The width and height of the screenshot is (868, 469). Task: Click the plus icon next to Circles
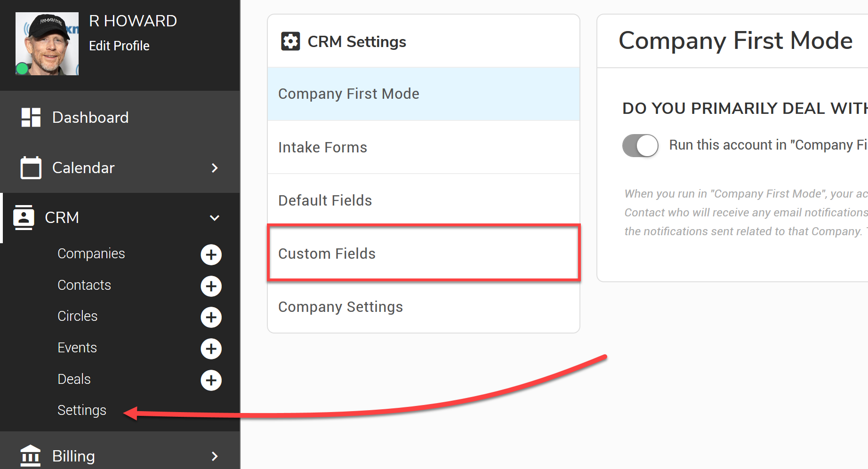click(x=211, y=318)
